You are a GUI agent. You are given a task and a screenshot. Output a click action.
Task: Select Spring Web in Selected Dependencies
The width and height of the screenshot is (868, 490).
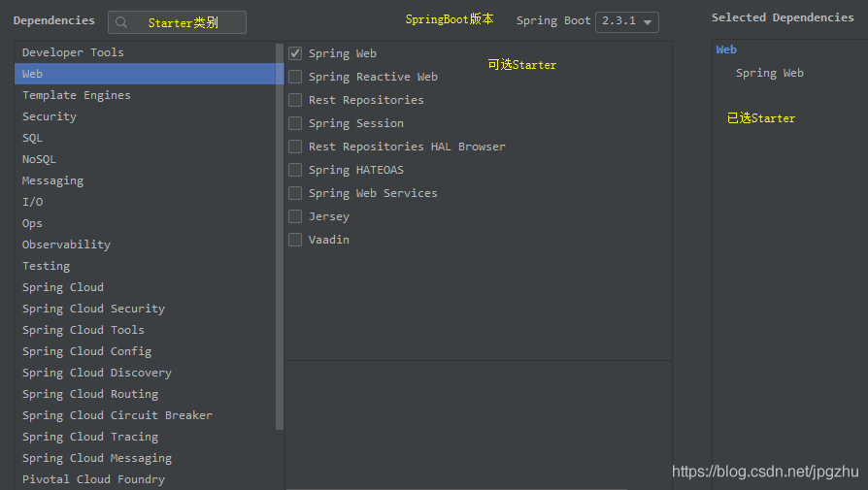(770, 73)
